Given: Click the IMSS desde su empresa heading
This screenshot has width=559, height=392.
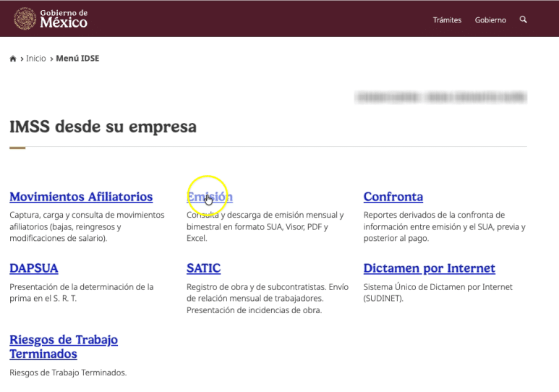Looking at the screenshot, I should pyautogui.click(x=103, y=127).
